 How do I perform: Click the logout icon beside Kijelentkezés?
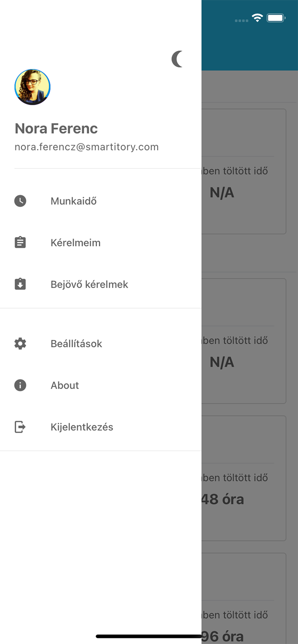[20, 427]
